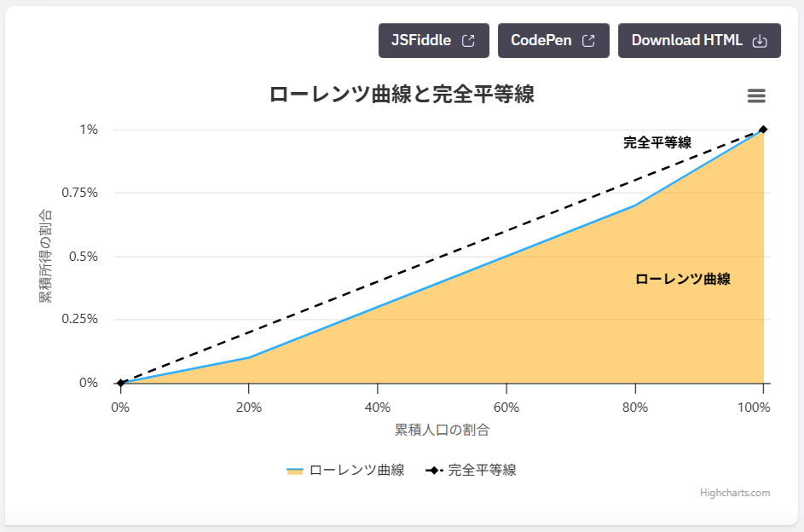Click the diamond marker at 0% origin
The image size is (804, 532).
[x=121, y=383]
